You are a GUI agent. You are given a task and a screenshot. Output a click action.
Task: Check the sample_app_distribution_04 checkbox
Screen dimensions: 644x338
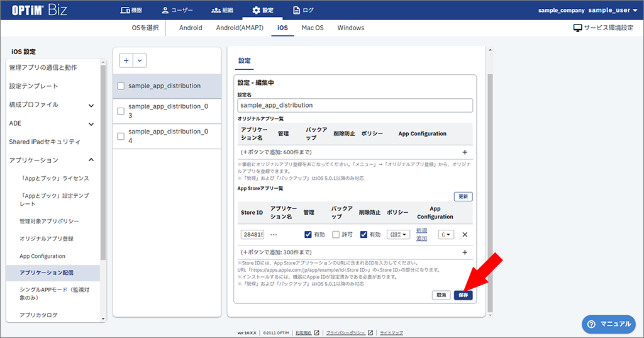(121, 136)
